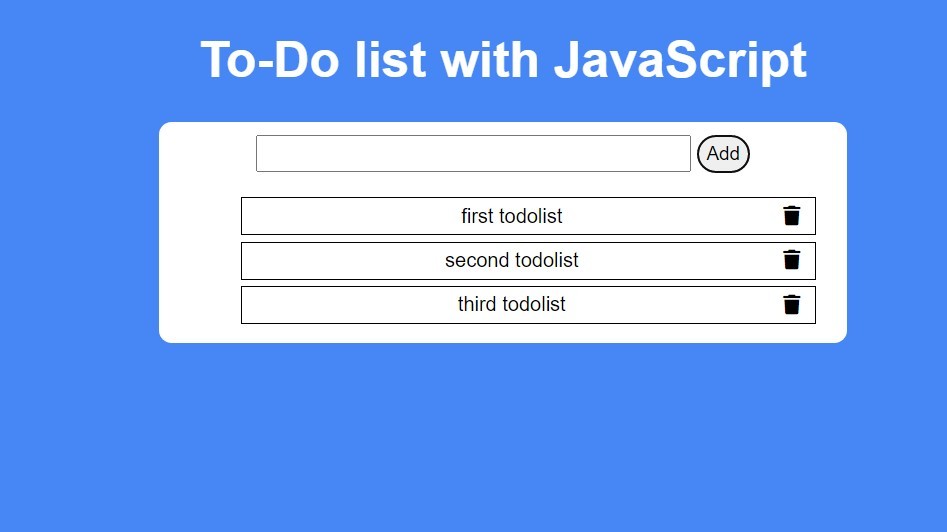Click the word "list" in the page heading
947x532 pixels.
391,60
